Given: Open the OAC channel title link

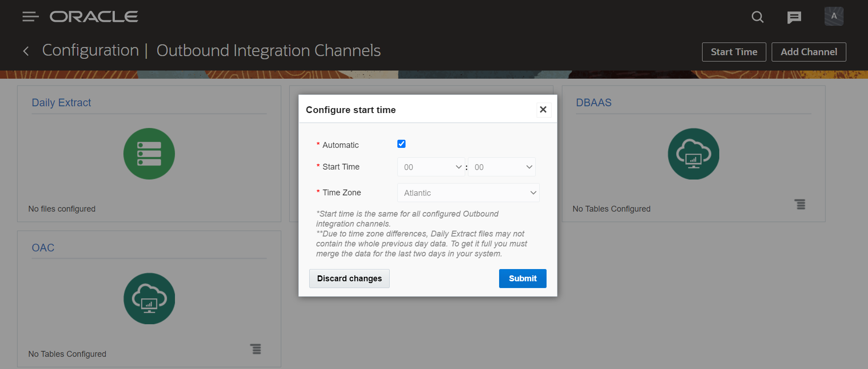Looking at the screenshot, I should [43, 248].
